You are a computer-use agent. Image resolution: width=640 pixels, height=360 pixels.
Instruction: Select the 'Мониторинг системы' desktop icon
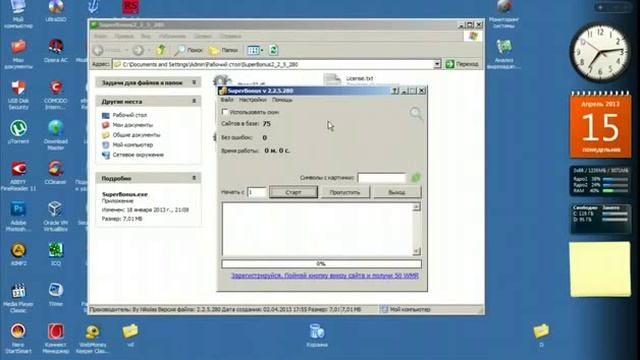point(504,14)
